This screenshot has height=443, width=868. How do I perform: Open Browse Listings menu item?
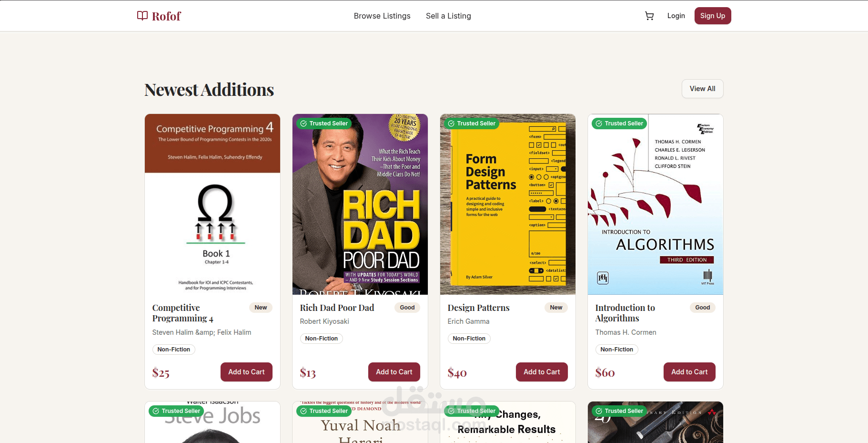[x=382, y=16]
